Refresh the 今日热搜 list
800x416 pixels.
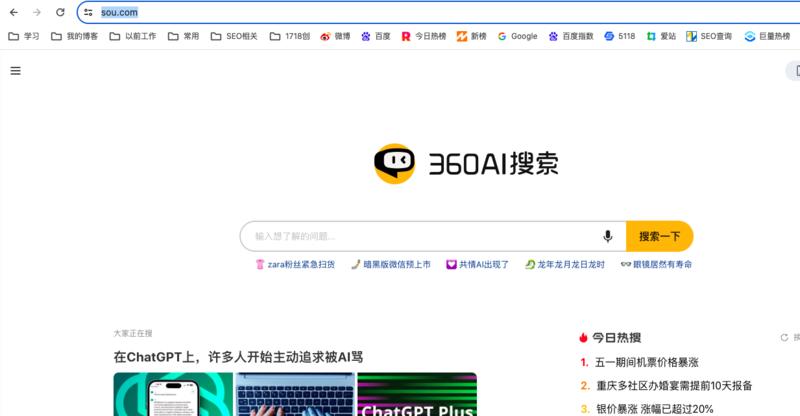[x=785, y=338]
